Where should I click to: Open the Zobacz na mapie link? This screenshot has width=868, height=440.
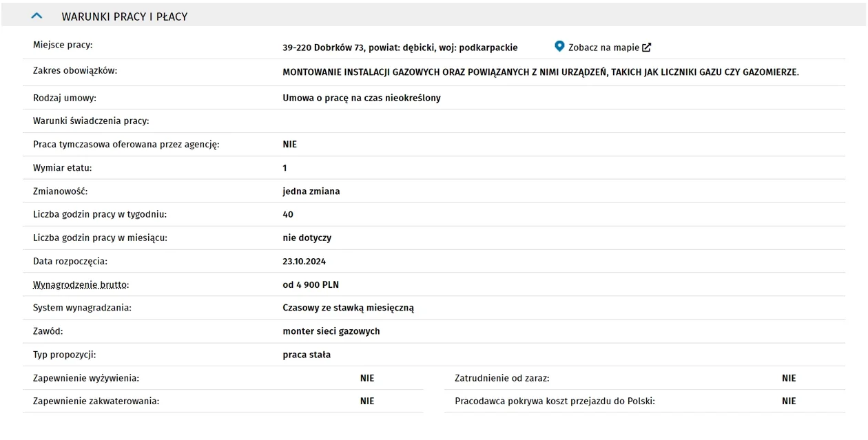(x=603, y=48)
